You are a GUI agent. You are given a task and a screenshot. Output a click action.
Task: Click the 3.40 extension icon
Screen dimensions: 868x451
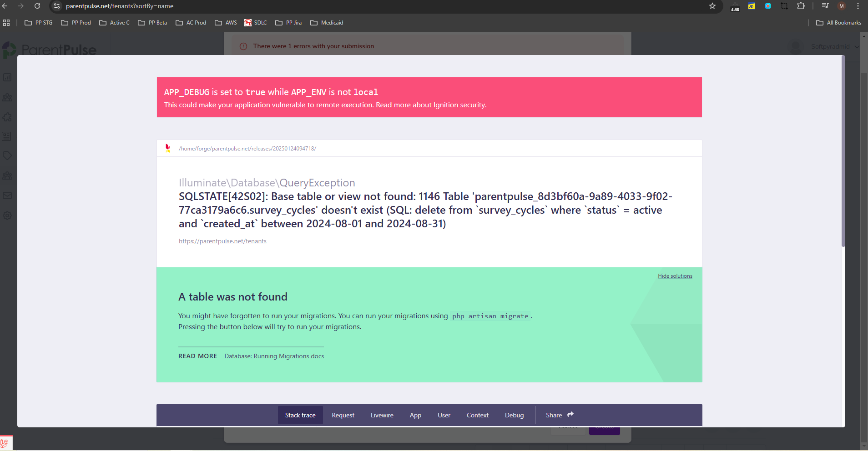tap(735, 6)
